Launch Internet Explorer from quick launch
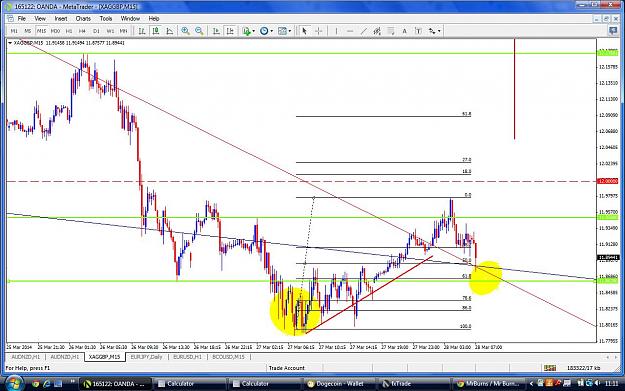Image resolution: width=625 pixels, height=391 pixels. click(47, 384)
